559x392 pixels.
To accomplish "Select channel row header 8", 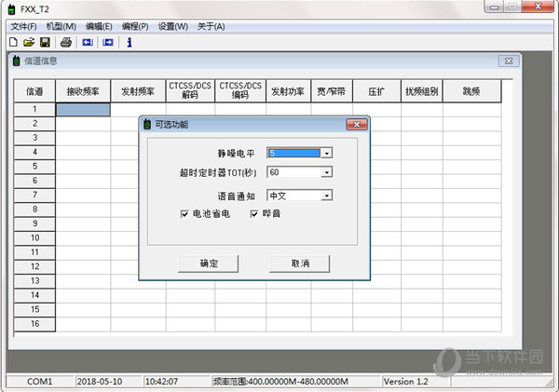I will pyautogui.click(x=34, y=210).
